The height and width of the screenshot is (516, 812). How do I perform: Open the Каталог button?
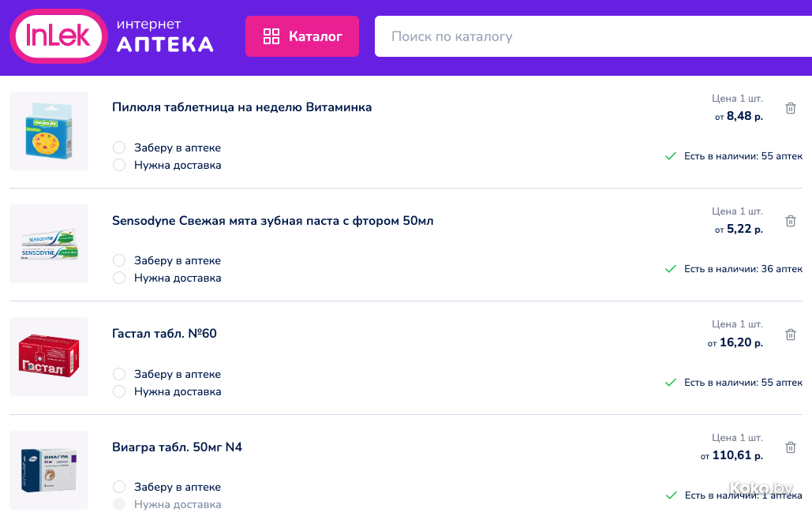[302, 36]
